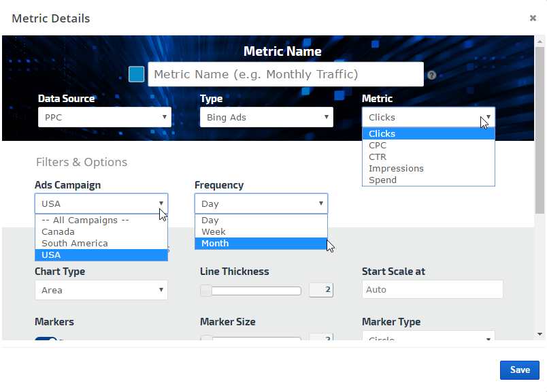Pick Spend from the Metric list

coord(382,180)
